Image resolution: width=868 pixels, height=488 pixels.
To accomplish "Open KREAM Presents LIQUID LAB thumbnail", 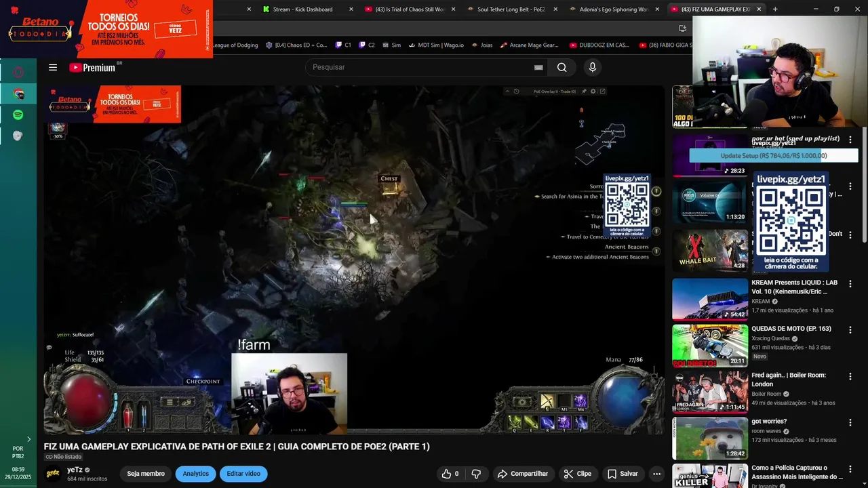I will 710,299.
